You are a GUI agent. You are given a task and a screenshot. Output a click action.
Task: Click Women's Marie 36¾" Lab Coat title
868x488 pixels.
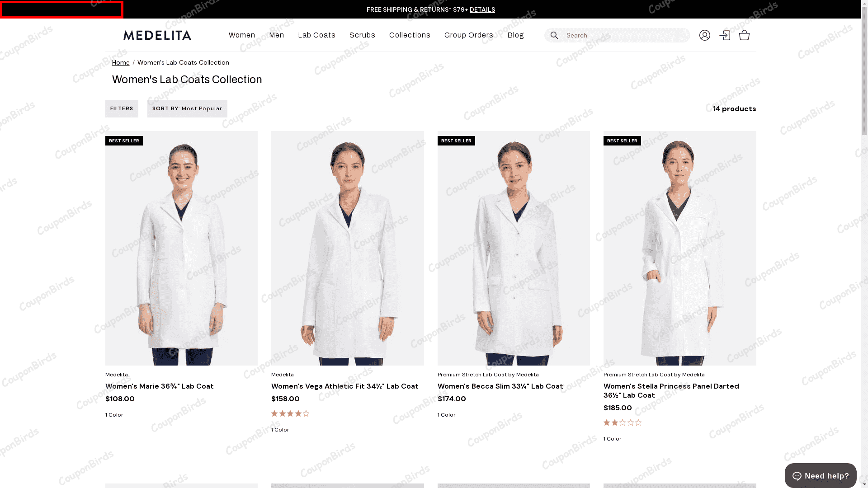point(159,386)
